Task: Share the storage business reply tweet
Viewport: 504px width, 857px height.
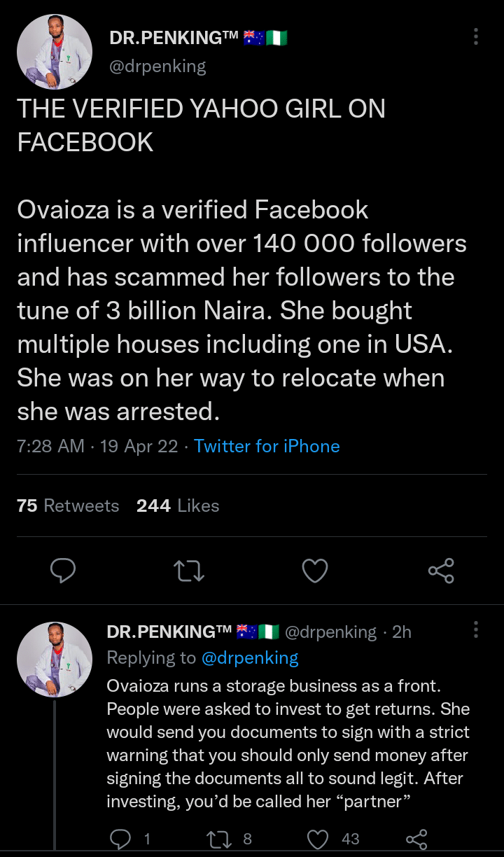Action: pos(416,838)
